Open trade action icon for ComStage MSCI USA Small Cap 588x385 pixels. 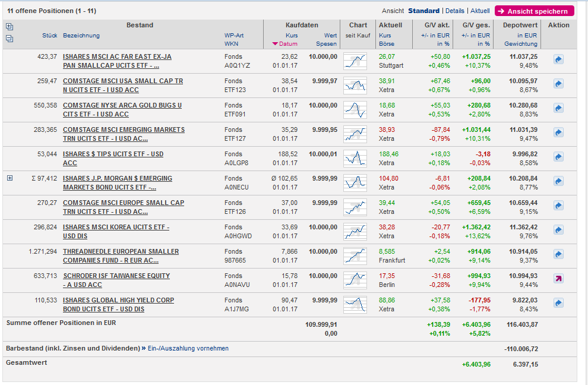558,84
